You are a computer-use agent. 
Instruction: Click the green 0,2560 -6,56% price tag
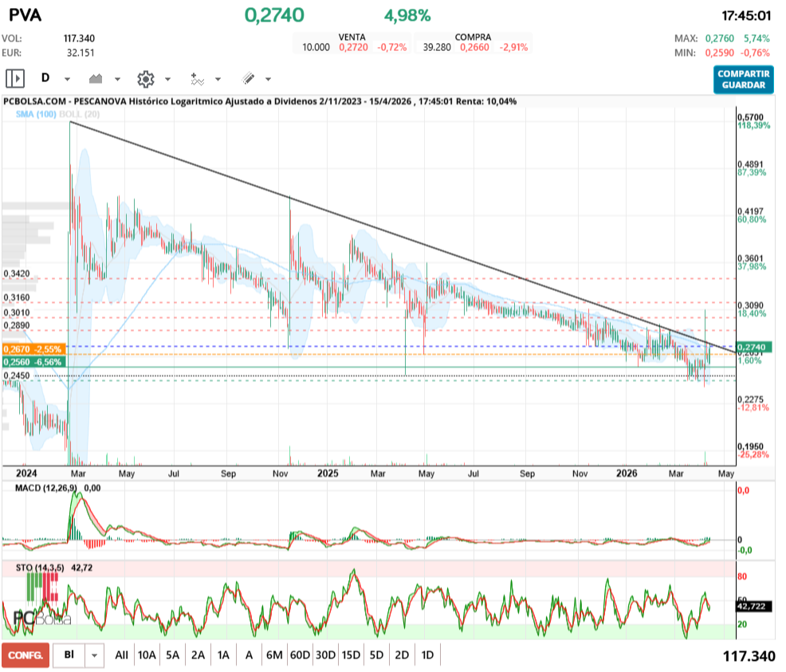click(34, 362)
